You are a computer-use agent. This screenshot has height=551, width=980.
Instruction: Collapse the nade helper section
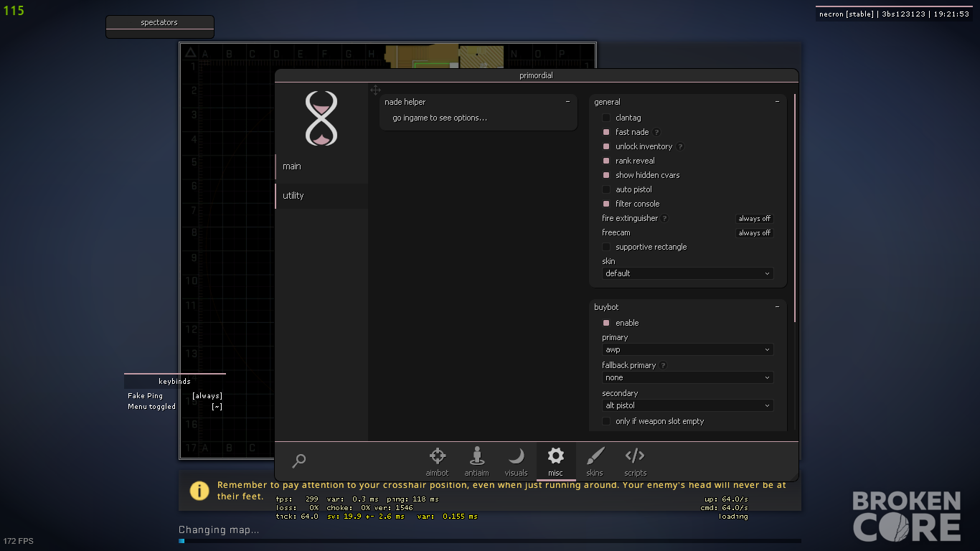pyautogui.click(x=567, y=102)
